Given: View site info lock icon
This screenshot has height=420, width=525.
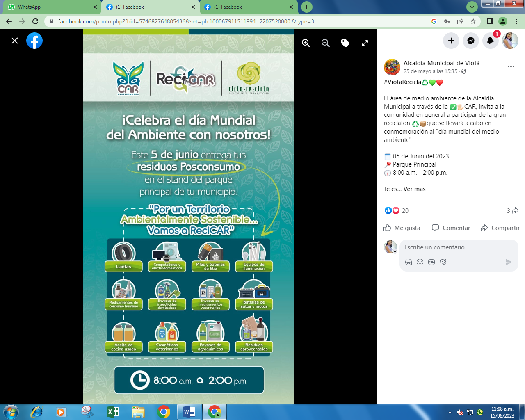Looking at the screenshot, I should [x=51, y=21].
